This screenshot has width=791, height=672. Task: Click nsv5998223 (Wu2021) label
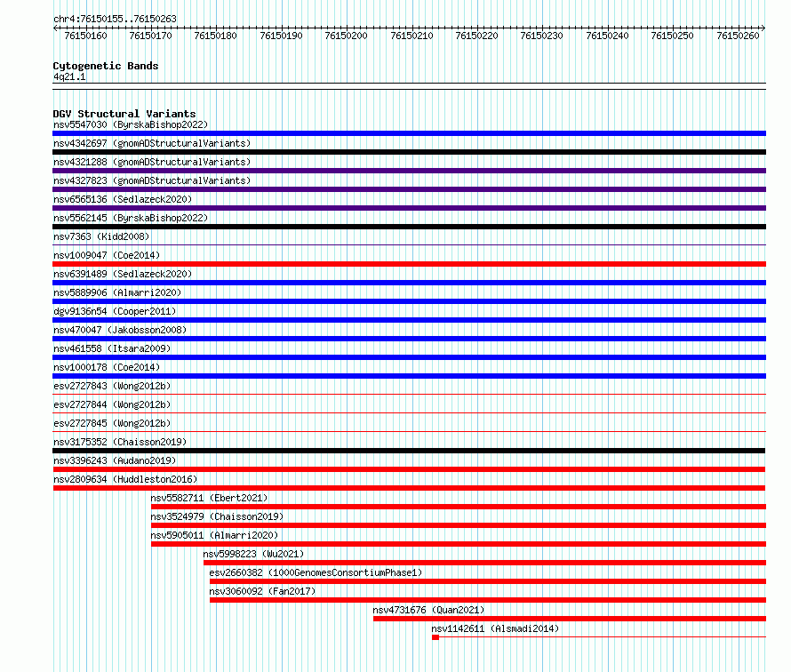point(254,554)
